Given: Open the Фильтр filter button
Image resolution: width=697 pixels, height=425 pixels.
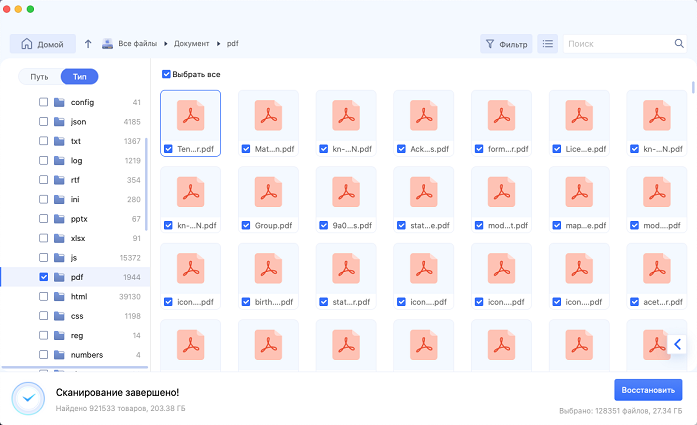Looking at the screenshot, I should tap(506, 44).
